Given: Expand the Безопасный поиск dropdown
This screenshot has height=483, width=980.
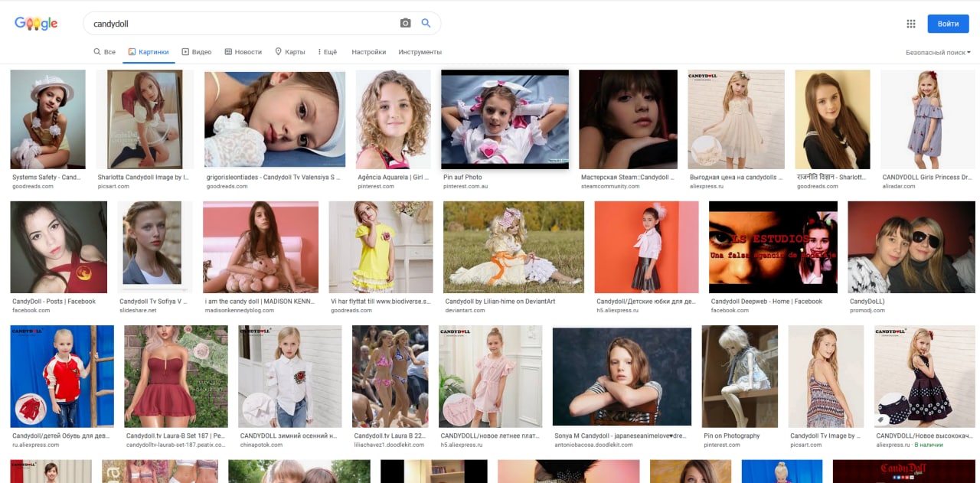Looking at the screenshot, I should point(938,52).
